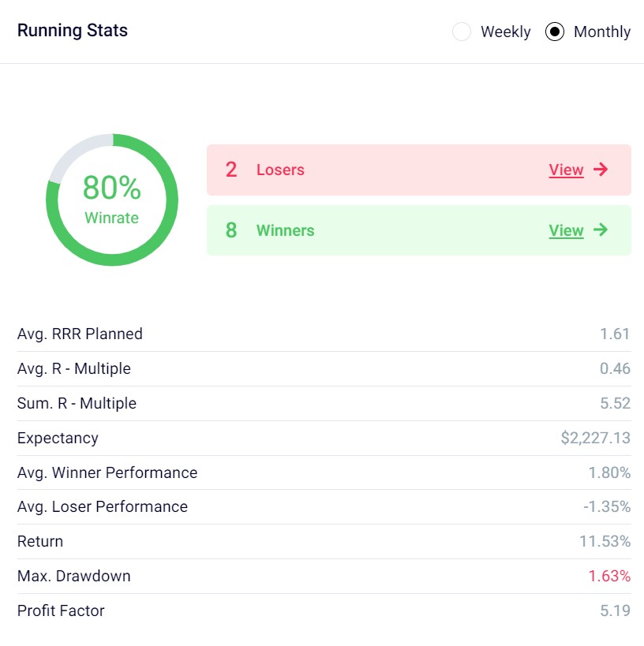This screenshot has width=644, height=646.
Task: Click the green arrow icon beside Winners View
Action: point(601,230)
